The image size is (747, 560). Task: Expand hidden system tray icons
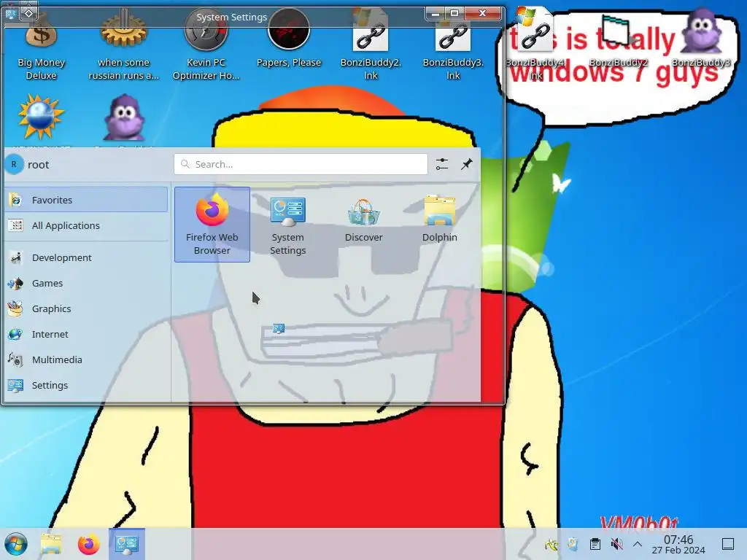[x=638, y=544]
